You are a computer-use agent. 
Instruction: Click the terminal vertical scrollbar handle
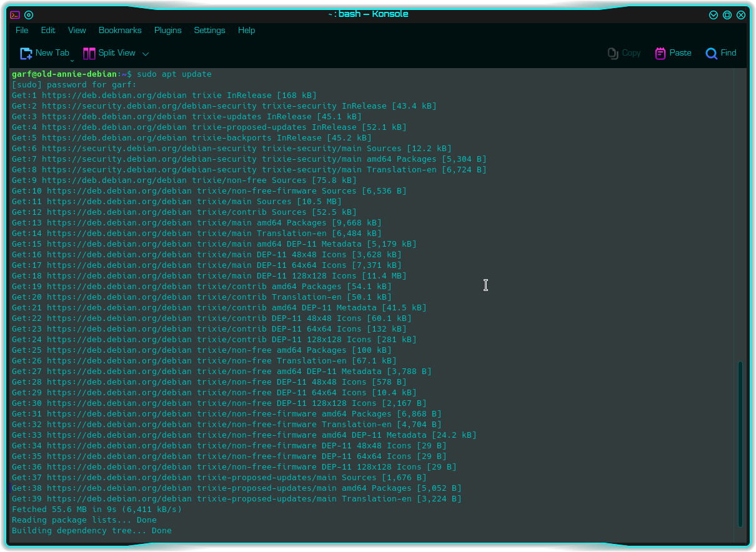(740, 444)
